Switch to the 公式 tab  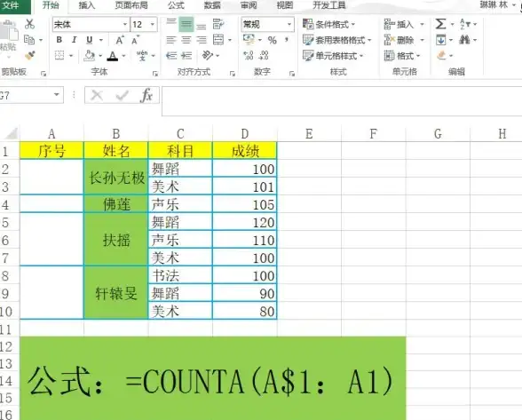tap(176, 5)
